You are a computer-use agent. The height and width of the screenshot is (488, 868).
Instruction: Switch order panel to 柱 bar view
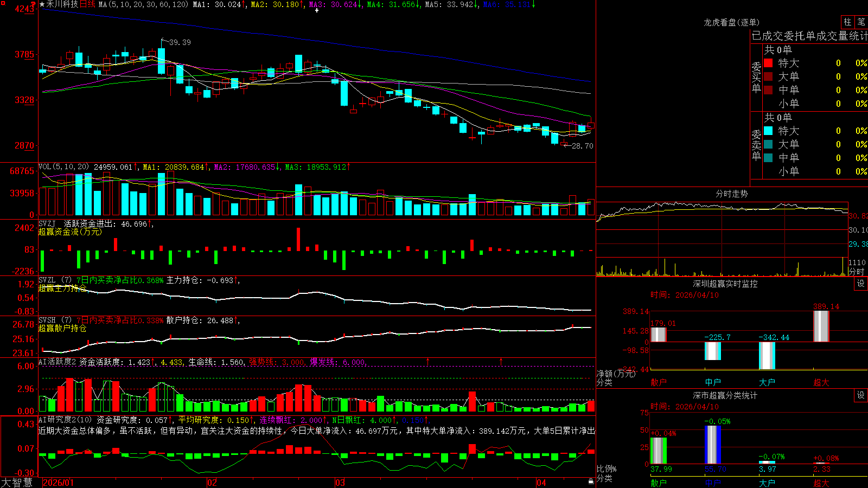click(x=847, y=22)
